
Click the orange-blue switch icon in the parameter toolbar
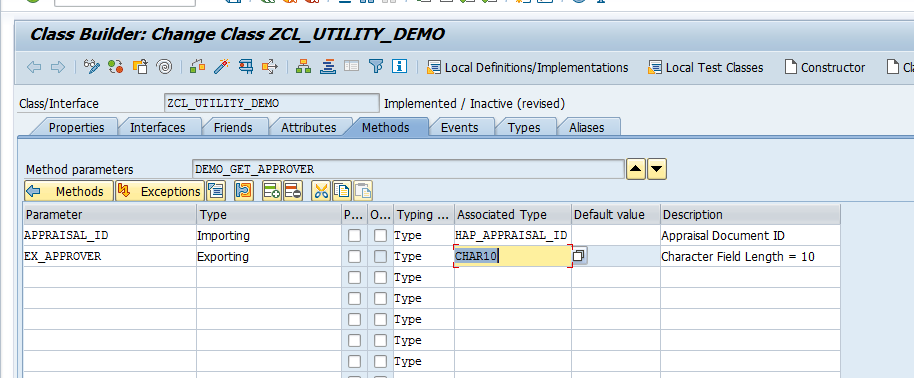click(x=244, y=191)
